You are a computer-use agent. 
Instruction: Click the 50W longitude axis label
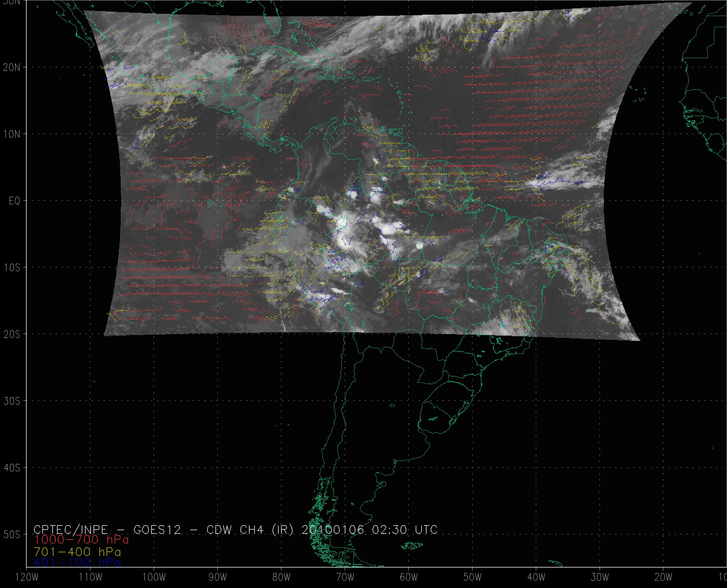tap(472, 577)
